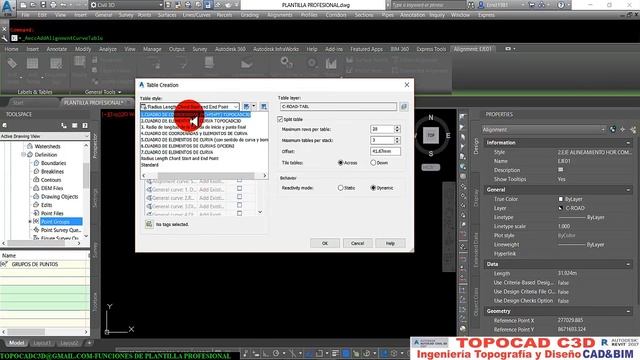Click Cancel in Table Creation dialog
Image resolution: width=640 pixels, height=360 pixels.
(357, 243)
